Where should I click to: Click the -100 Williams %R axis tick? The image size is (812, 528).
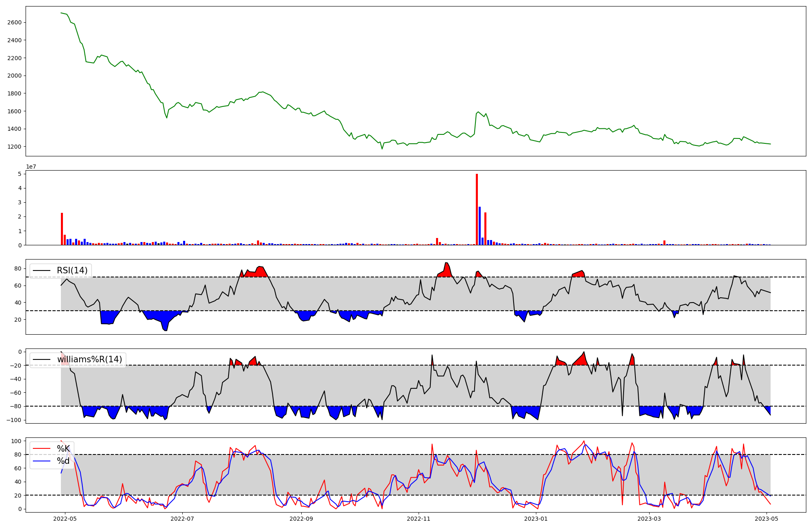pyautogui.click(x=14, y=420)
